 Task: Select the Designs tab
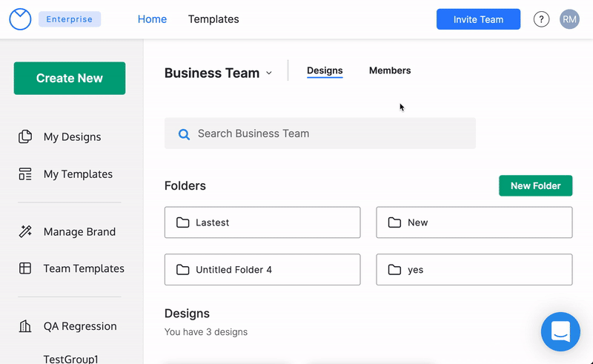[x=325, y=70]
